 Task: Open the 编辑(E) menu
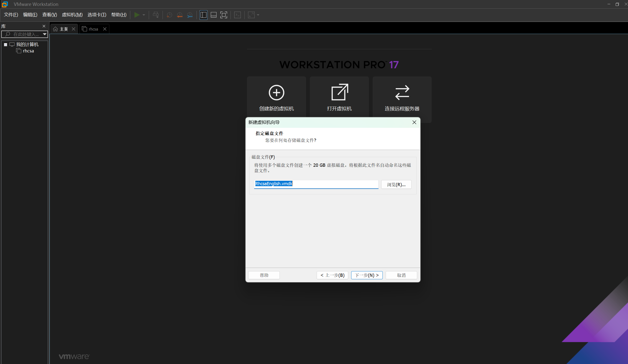click(x=30, y=15)
